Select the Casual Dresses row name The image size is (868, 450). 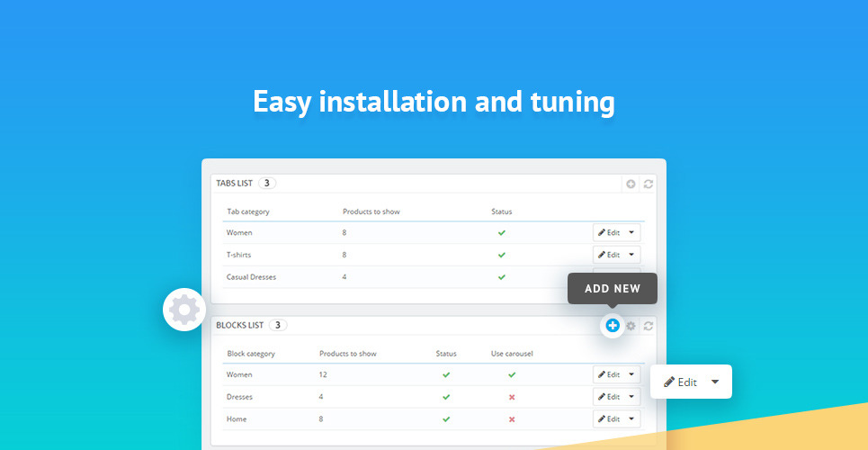[252, 277]
